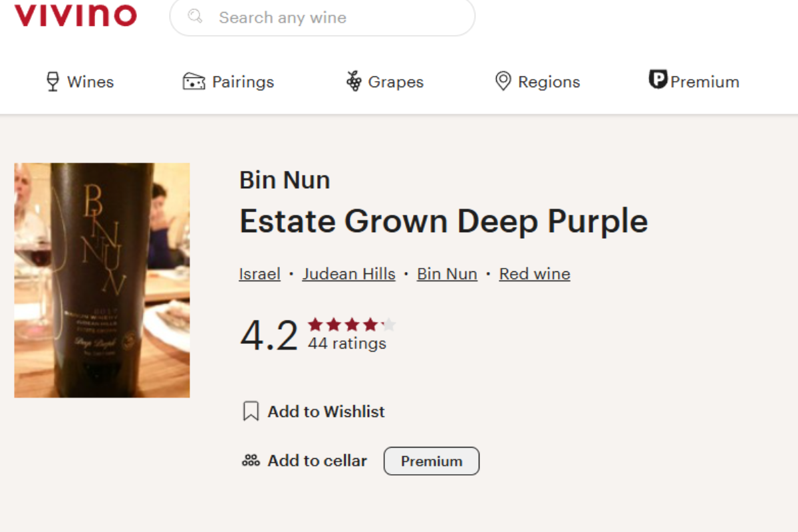Click the bookmark wishlist icon
Screen dimensions: 798x532
pos(251,412)
